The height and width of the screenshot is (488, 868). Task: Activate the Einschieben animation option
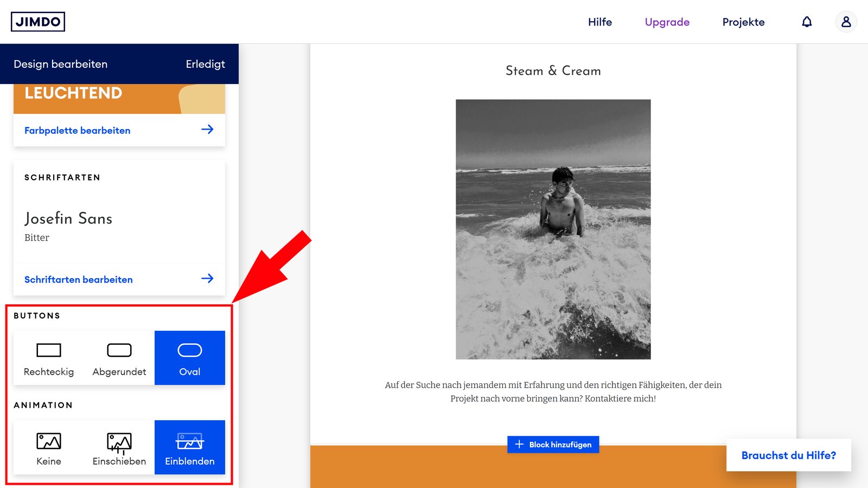click(x=119, y=447)
